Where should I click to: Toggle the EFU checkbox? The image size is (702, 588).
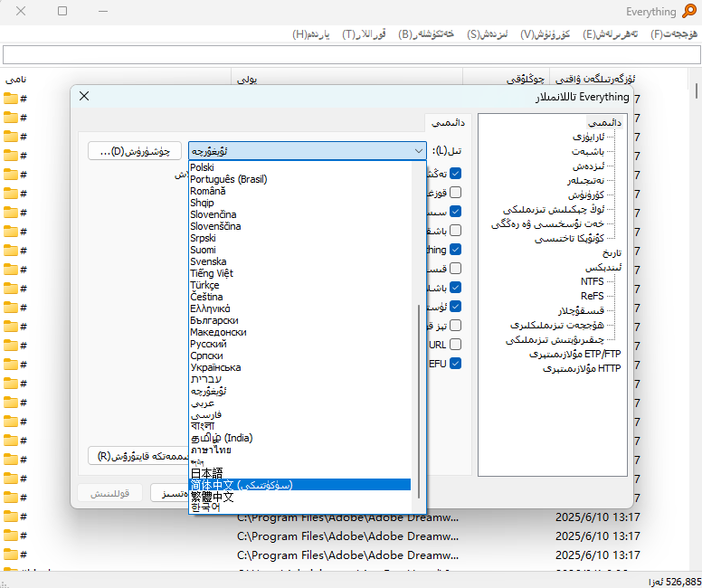[456, 363]
